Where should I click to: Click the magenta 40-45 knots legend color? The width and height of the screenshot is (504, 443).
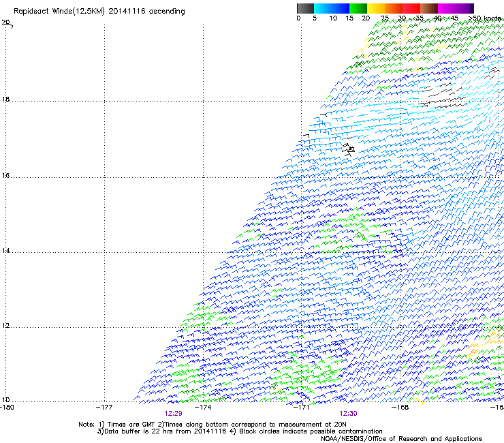pos(447,8)
